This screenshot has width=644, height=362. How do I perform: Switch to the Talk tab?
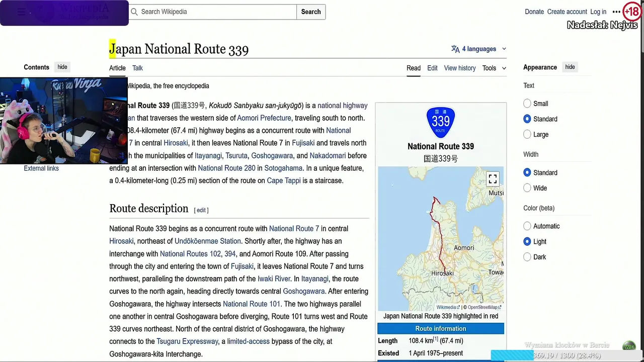click(x=137, y=68)
